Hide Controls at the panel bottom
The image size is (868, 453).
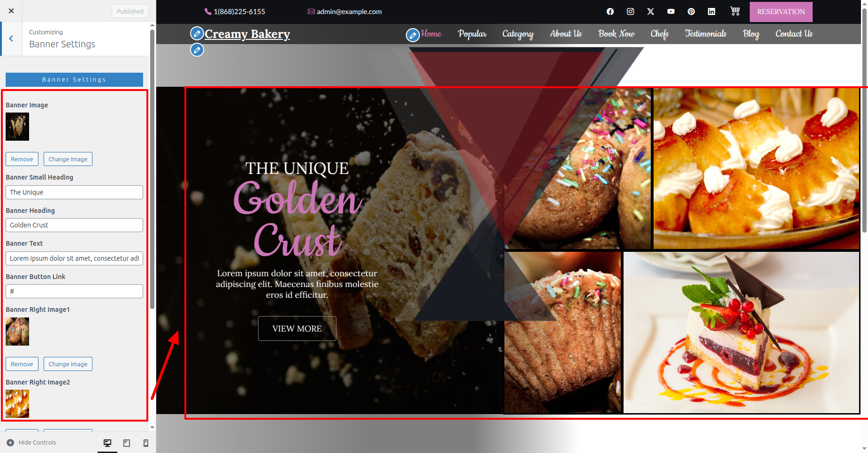31,443
